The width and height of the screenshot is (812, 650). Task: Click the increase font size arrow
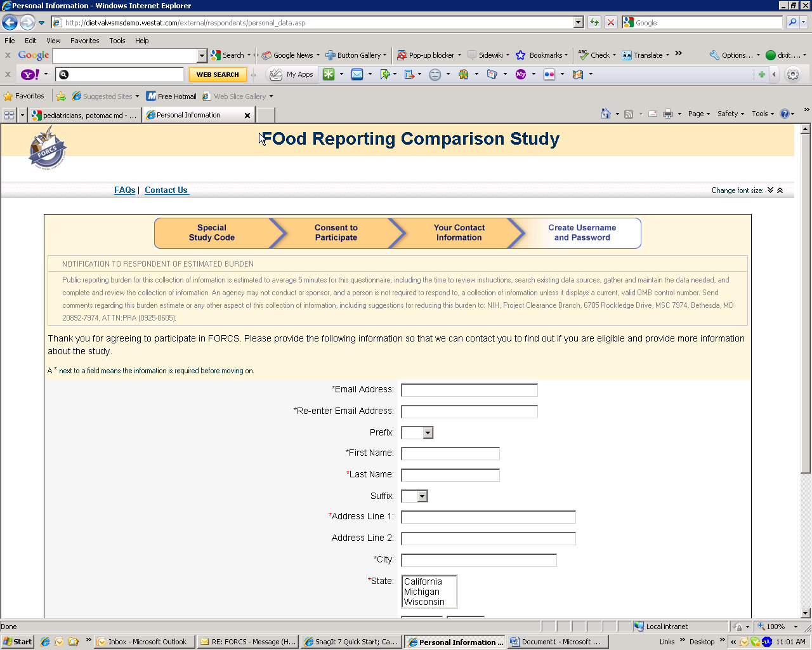click(x=780, y=190)
